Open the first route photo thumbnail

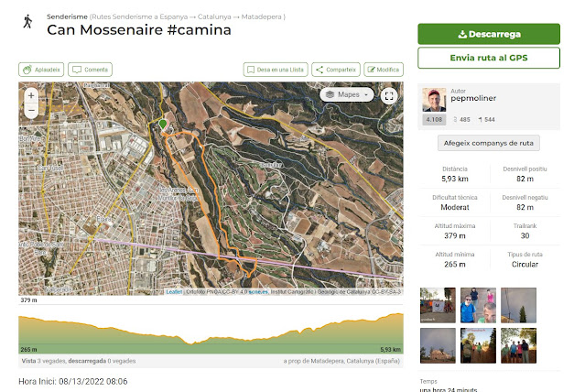pos(438,305)
